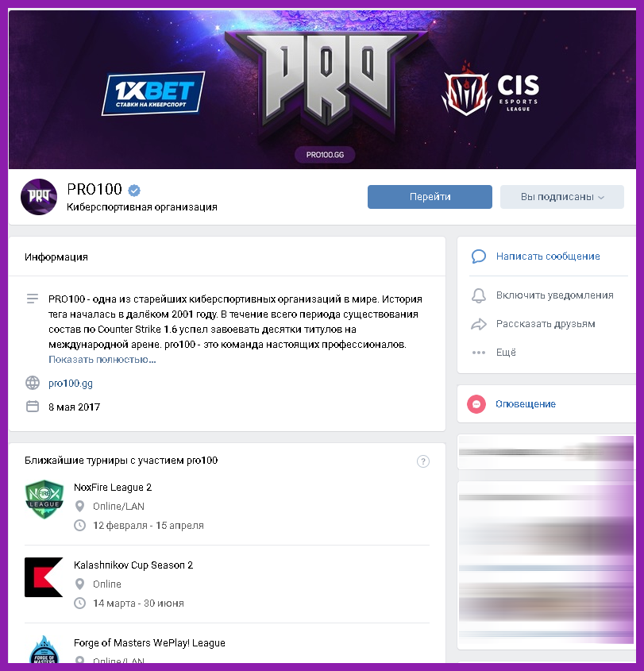
Task: Click the blue Перейти button
Action: 430,197
